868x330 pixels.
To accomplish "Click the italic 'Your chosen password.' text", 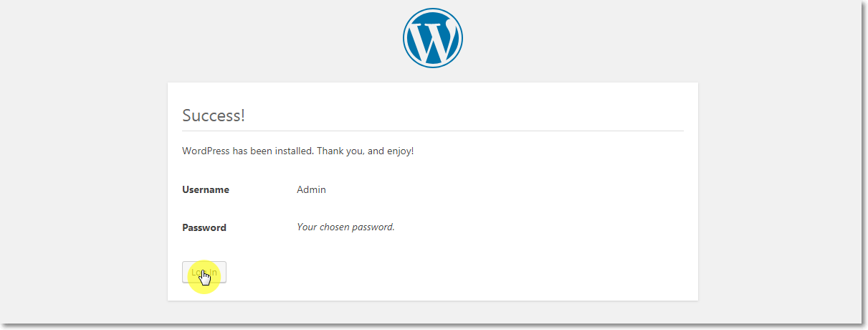I will [x=345, y=227].
